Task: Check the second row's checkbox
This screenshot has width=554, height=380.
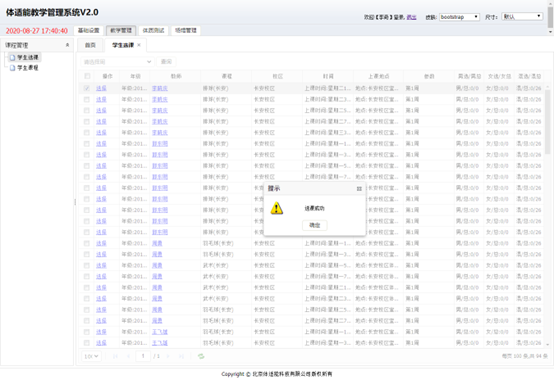Action: tap(87, 99)
